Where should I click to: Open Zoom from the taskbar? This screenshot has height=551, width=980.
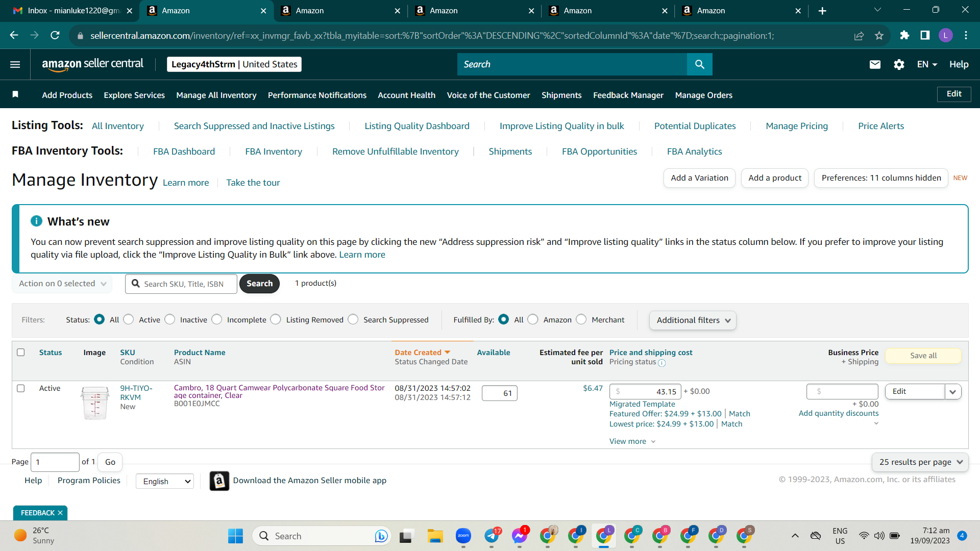click(x=463, y=536)
